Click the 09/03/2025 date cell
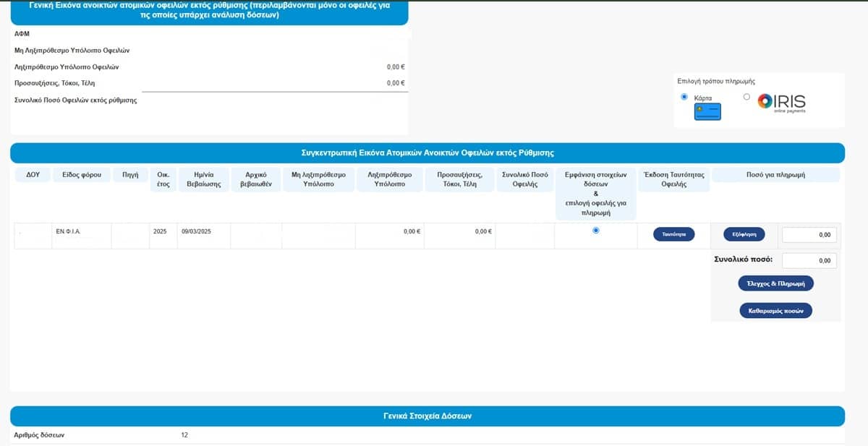The image size is (868, 446). point(195,231)
